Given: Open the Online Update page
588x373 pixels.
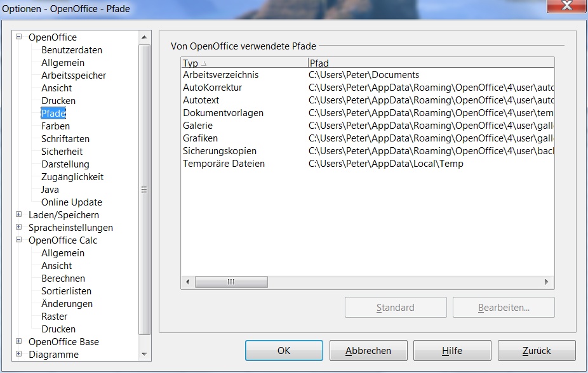Looking at the screenshot, I should tap(72, 202).
